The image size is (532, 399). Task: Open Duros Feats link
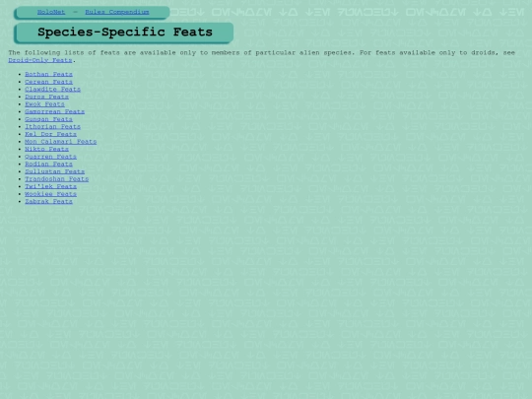46,97
